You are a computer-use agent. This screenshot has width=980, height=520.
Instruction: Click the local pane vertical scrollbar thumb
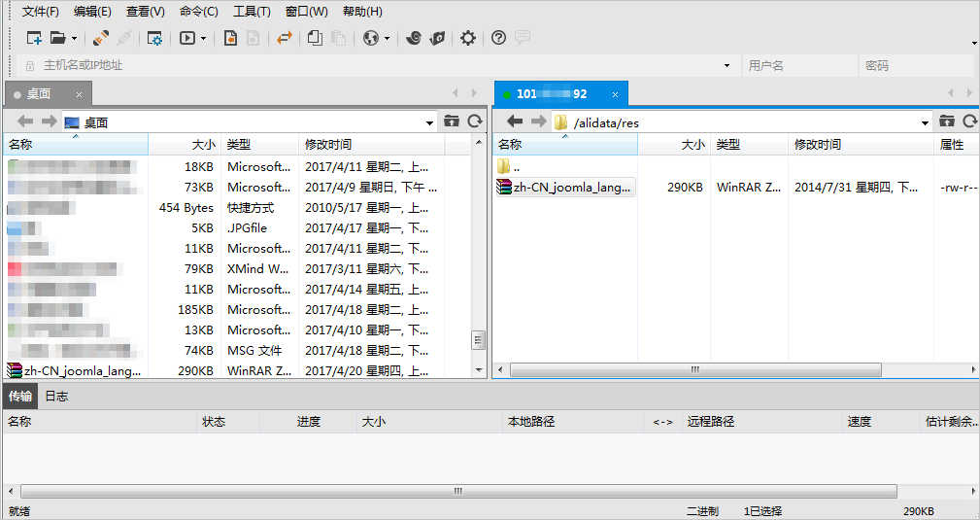pos(478,340)
